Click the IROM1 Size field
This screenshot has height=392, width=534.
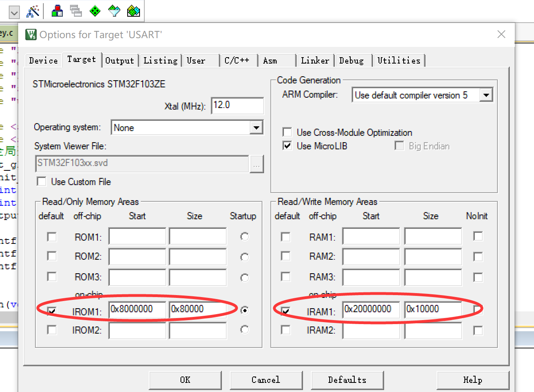[x=198, y=310]
